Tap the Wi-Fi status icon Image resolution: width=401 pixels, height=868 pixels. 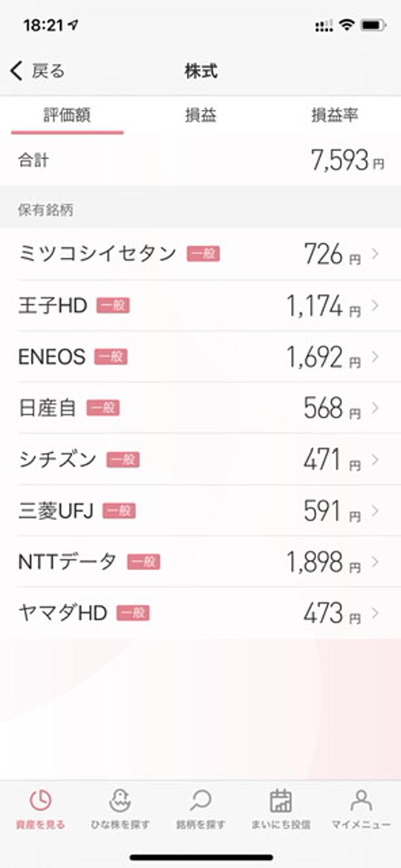click(x=347, y=25)
